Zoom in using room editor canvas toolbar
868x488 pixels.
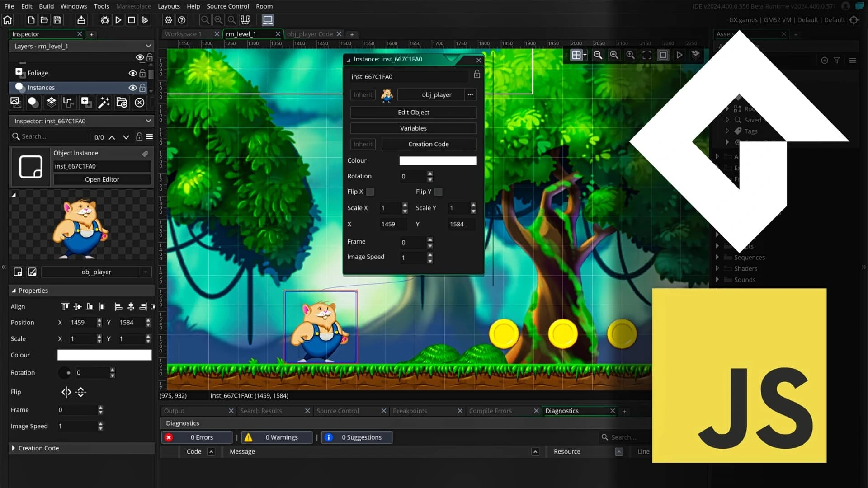[x=630, y=55]
